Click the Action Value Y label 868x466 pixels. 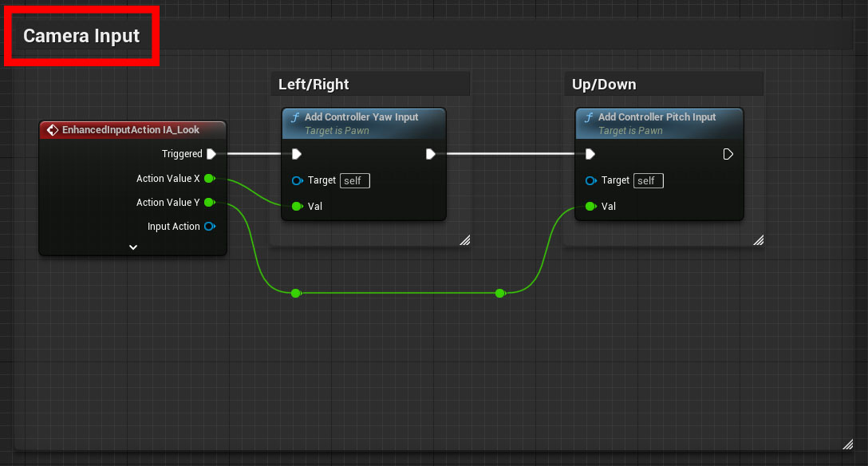point(168,203)
